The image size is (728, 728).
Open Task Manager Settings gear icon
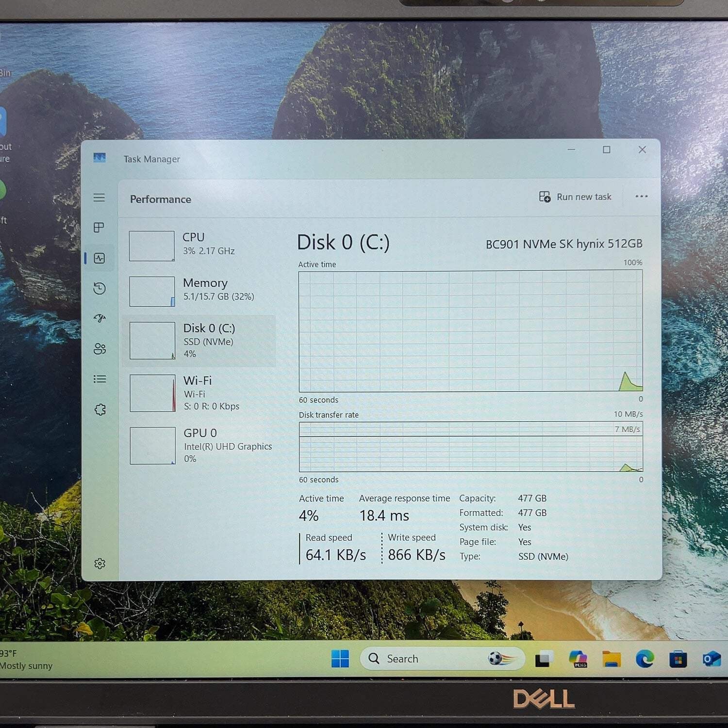tap(100, 563)
